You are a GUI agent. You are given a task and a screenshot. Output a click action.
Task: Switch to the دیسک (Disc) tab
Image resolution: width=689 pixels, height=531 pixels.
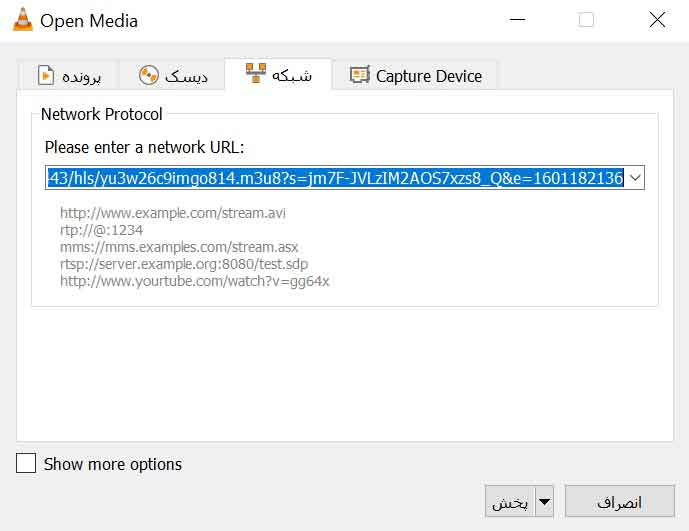[172, 76]
